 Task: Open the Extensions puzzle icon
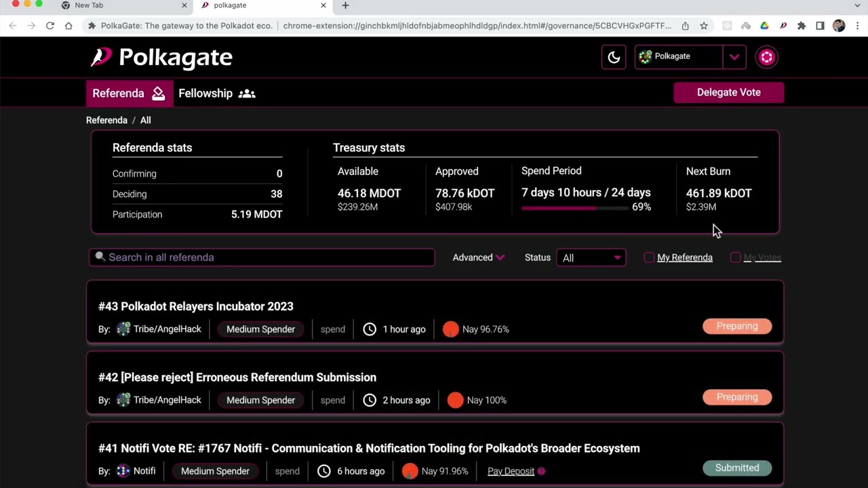802,26
